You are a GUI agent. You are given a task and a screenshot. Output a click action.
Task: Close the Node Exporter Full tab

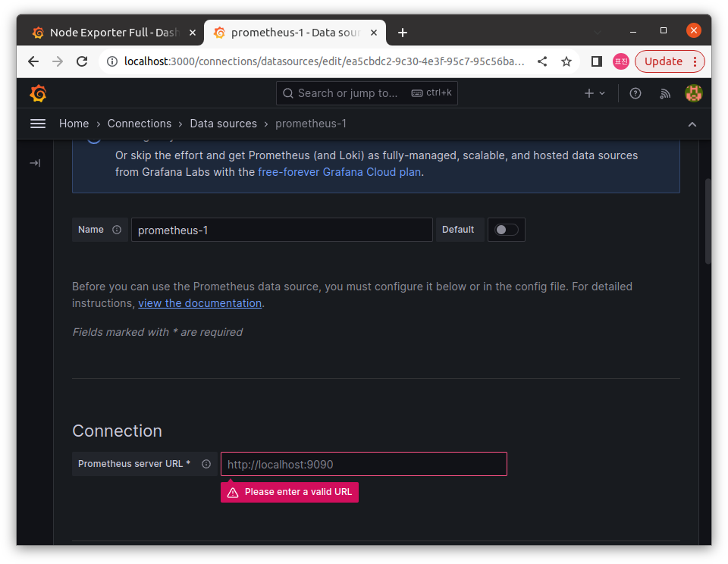pos(193,33)
